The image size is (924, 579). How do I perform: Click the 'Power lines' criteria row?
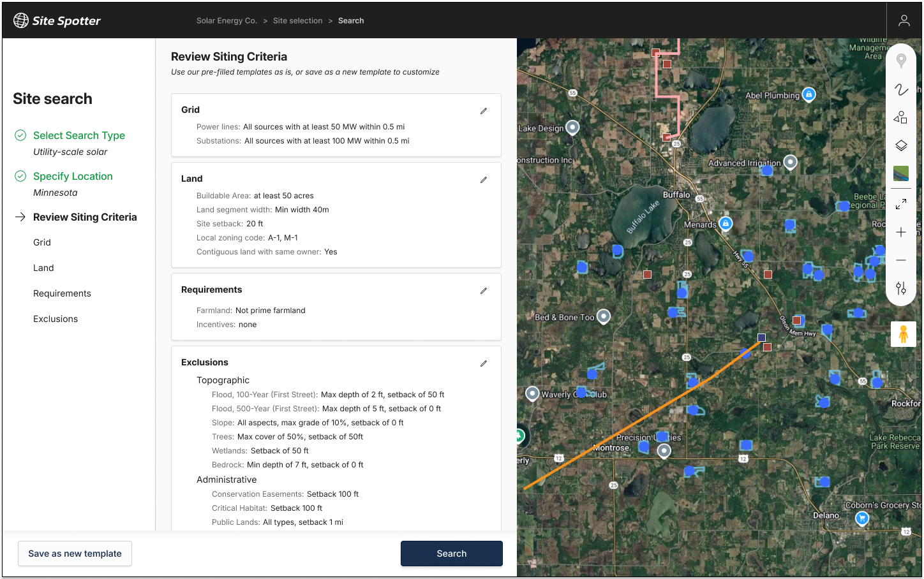301,127
